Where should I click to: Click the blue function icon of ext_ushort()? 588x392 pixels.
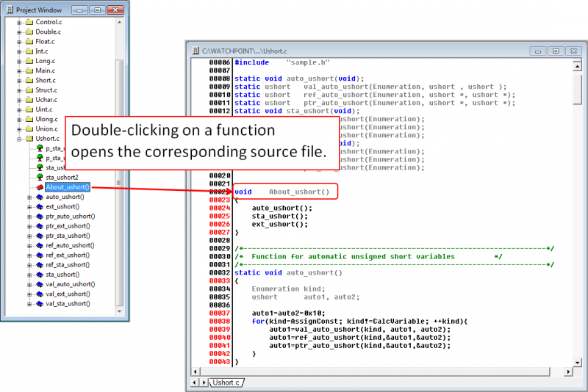40,207
